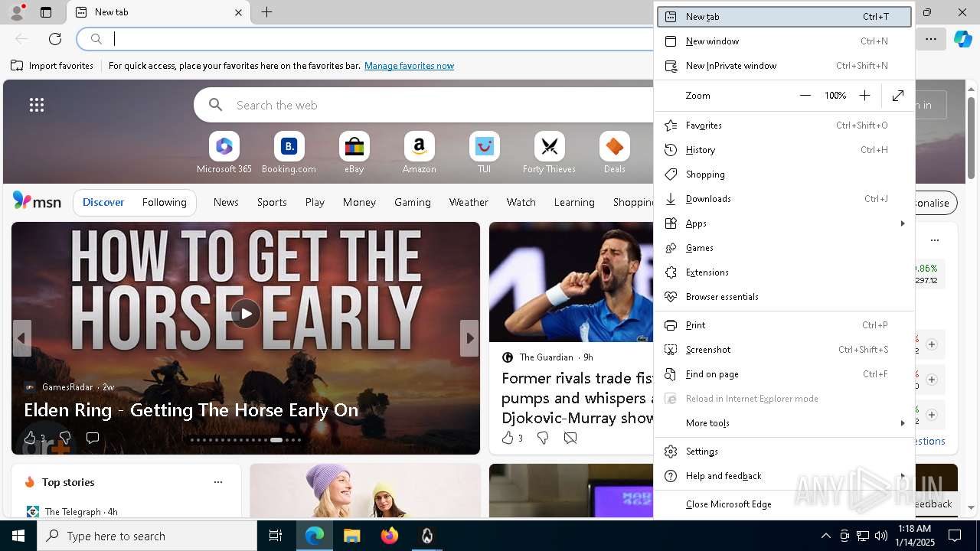Click the Windows taskbar search box
Viewport: 980px width, 551px height.
(147, 536)
